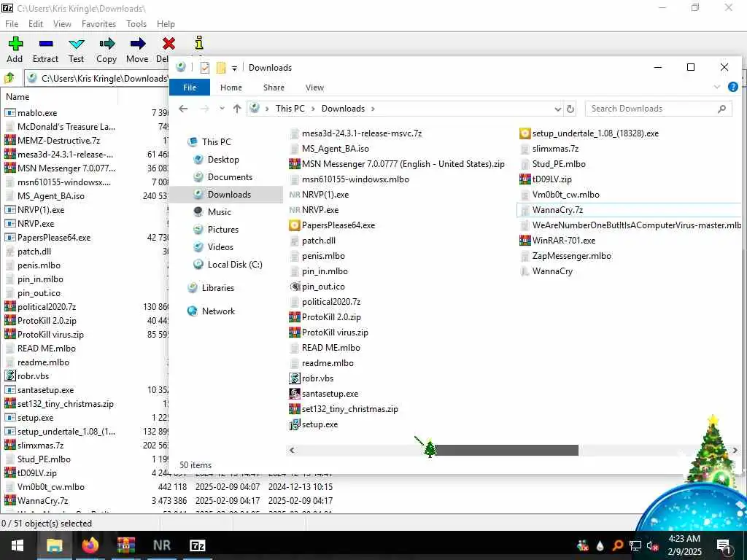Switch to the View tab in Explorer ribbon
The image size is (747, 560).
[314, 87]
